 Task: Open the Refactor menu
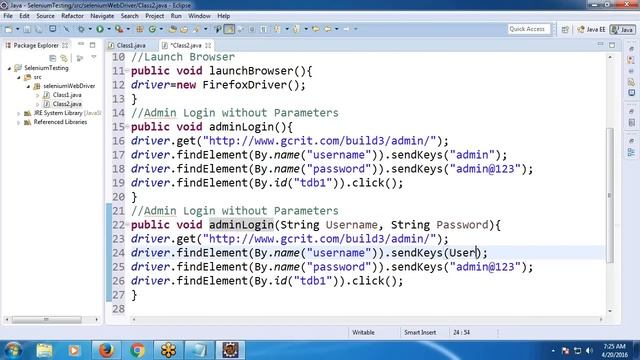pyautogui.click(x=72, y=16)
